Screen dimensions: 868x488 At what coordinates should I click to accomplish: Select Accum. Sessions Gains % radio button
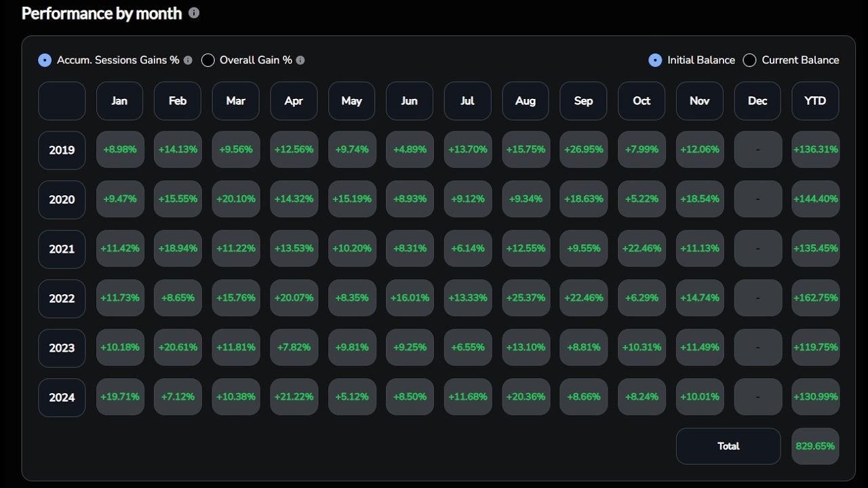(x=45, y=60)
